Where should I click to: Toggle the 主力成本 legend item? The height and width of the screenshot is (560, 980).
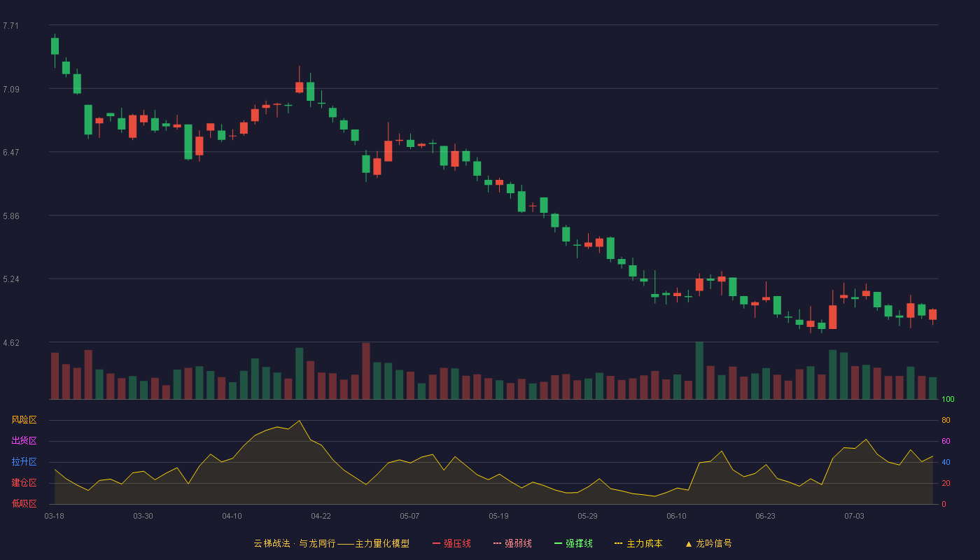click(638, 543)
